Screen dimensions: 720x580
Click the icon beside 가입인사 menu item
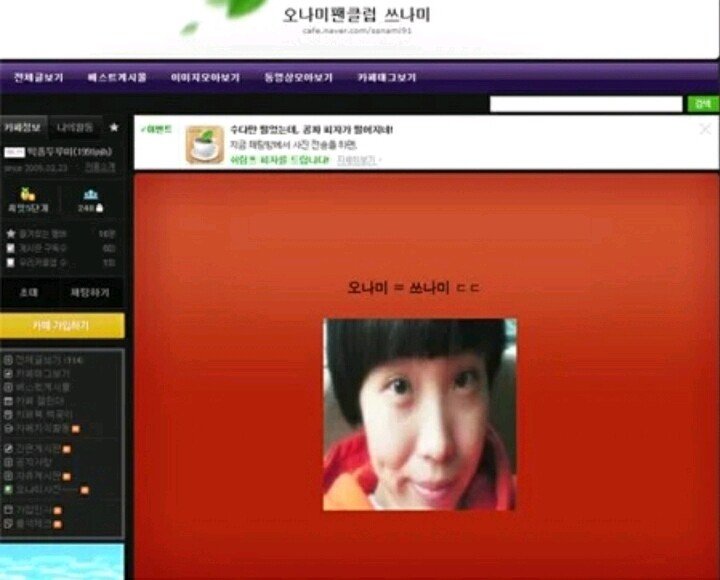tap(8, 510)
